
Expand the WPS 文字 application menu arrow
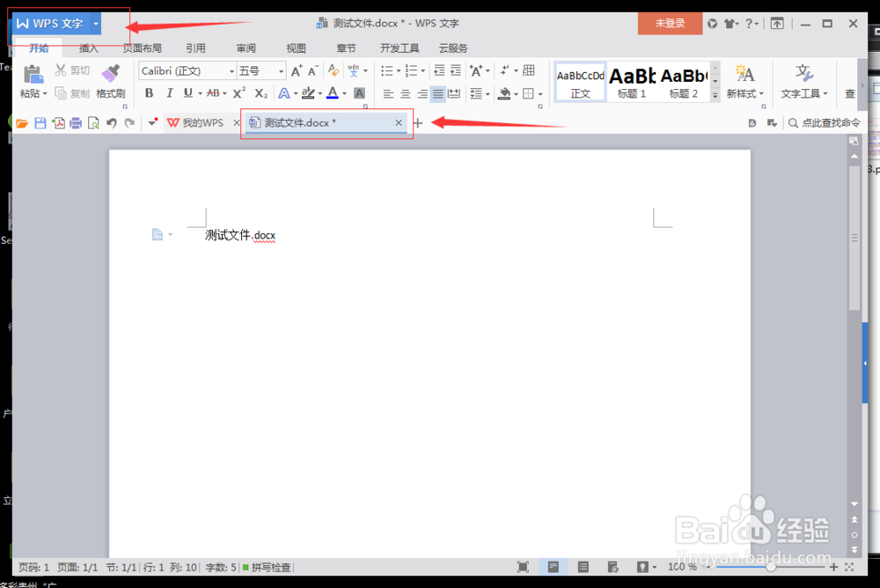coord(95,24)
